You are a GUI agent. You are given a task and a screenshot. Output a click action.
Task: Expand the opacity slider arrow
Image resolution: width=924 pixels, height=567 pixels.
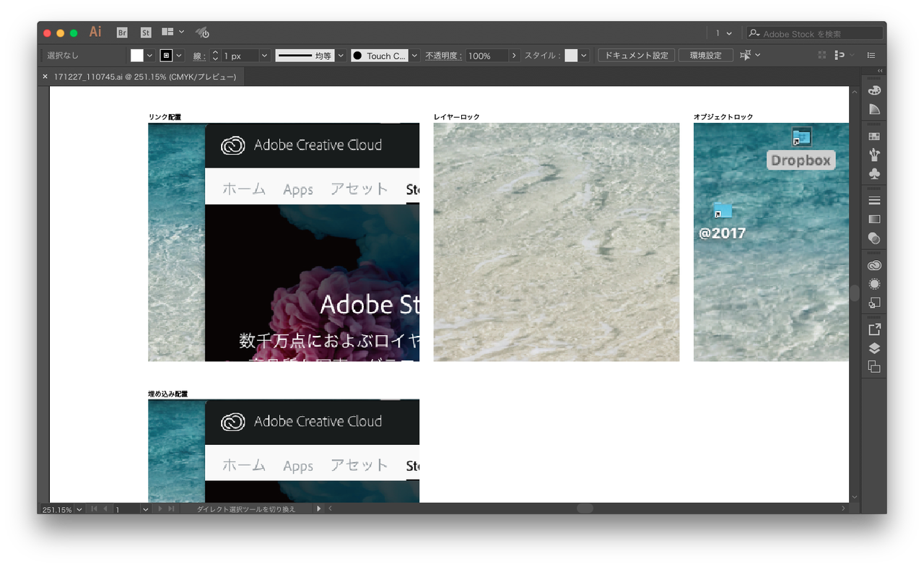pyautogui.click(x=514, y=56)
